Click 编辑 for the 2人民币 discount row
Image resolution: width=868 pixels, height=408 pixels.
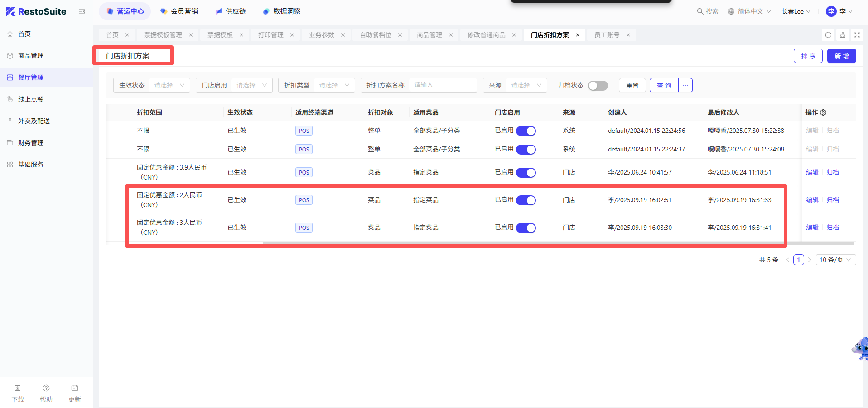point(812,200)
